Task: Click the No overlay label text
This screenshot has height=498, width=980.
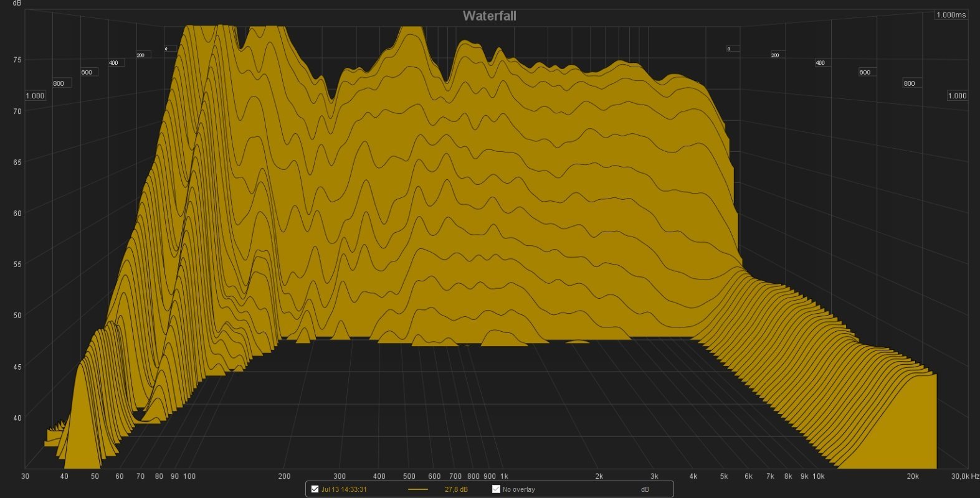Action: point(518,489)
